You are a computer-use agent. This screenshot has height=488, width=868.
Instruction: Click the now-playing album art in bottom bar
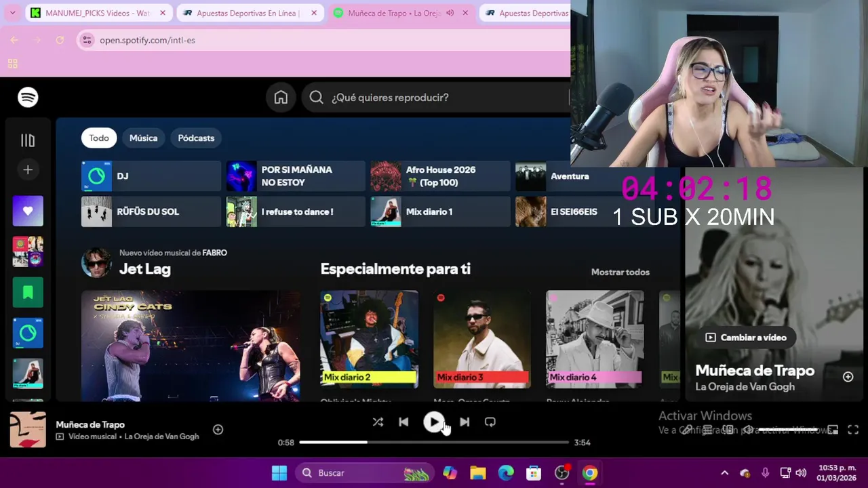tap(28, 430)
